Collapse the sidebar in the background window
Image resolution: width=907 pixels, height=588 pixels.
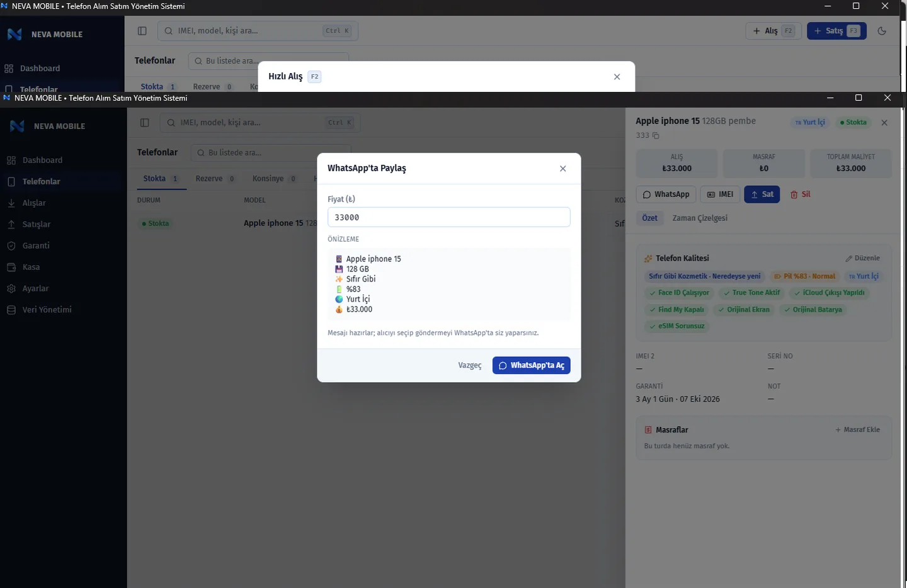(142, 31)
